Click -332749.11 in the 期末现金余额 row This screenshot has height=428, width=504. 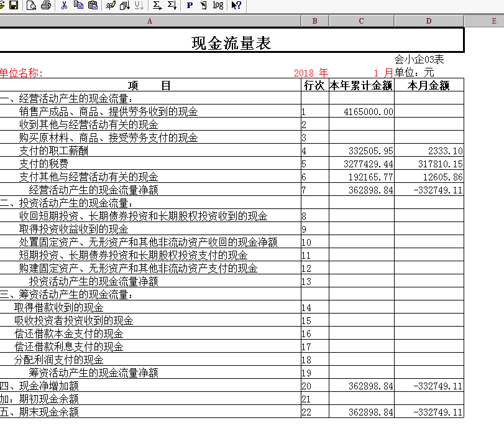pyautogui.click(x=438, y=412)
